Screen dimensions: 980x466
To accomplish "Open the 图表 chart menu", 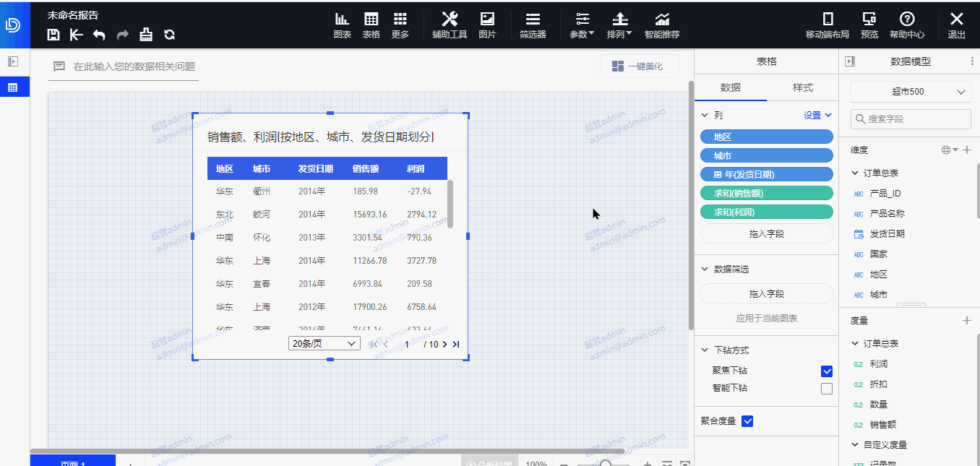I will (x=342, y=25).
